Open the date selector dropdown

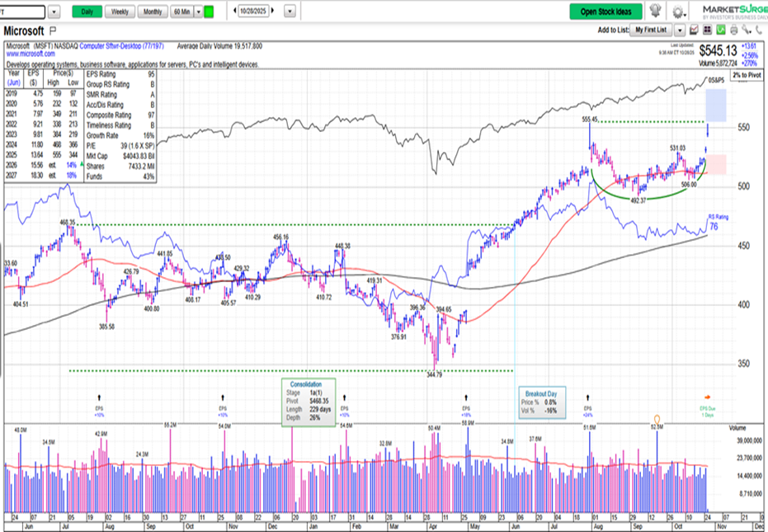290,12
